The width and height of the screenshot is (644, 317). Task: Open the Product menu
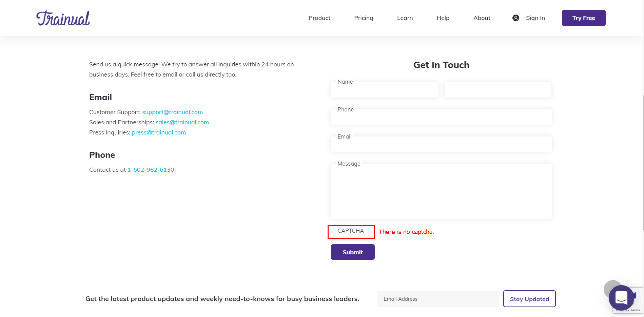(319, 18)
